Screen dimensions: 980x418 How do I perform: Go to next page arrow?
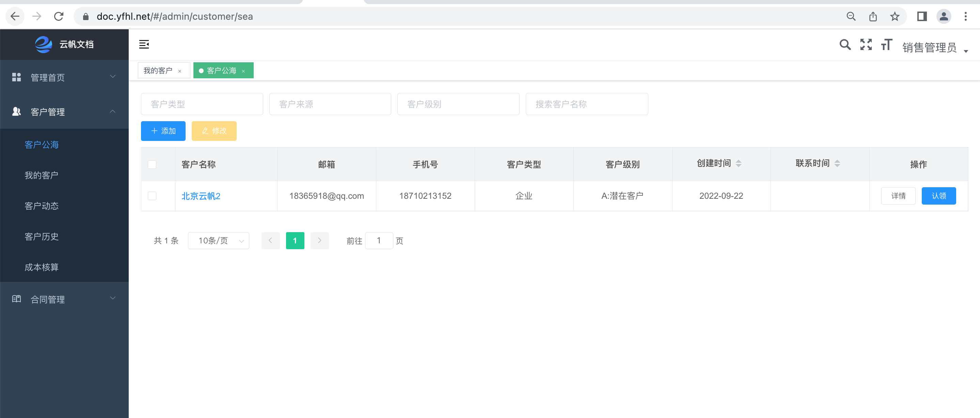click(319, 241)
